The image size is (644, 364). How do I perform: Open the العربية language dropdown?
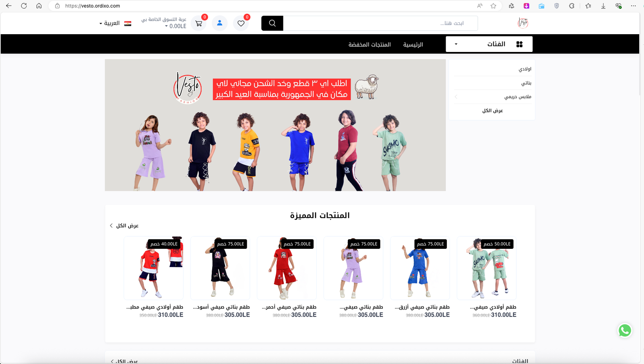click(x=110, y=23)
